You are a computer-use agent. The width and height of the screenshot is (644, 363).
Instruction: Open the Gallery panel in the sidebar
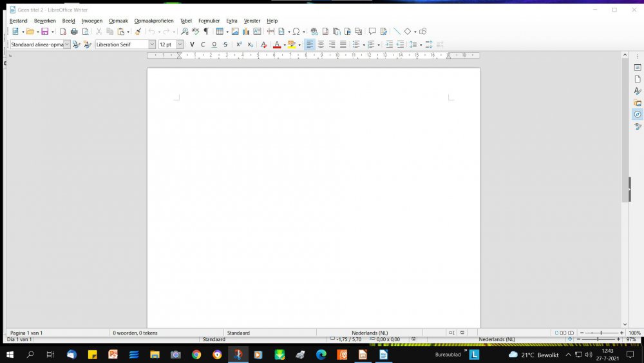[638, 103]
